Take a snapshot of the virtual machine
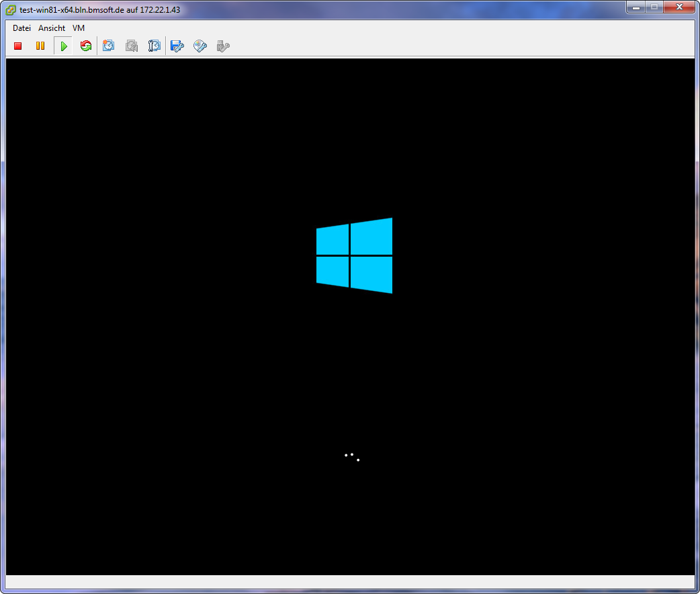This screenshot has height=594, width=700. 108,46
